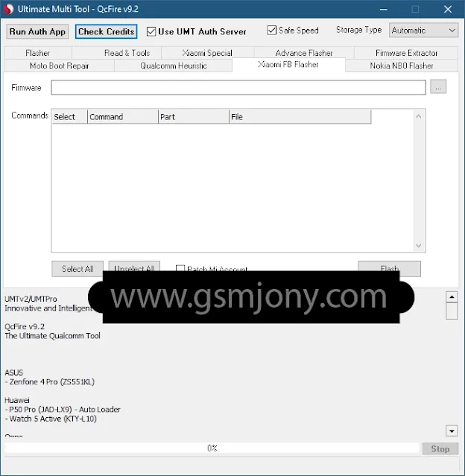This screenshot has height=476, width=465.
Task: Switch to the Qualcomm Heuristic tab
Action: [x=174, y=66]
